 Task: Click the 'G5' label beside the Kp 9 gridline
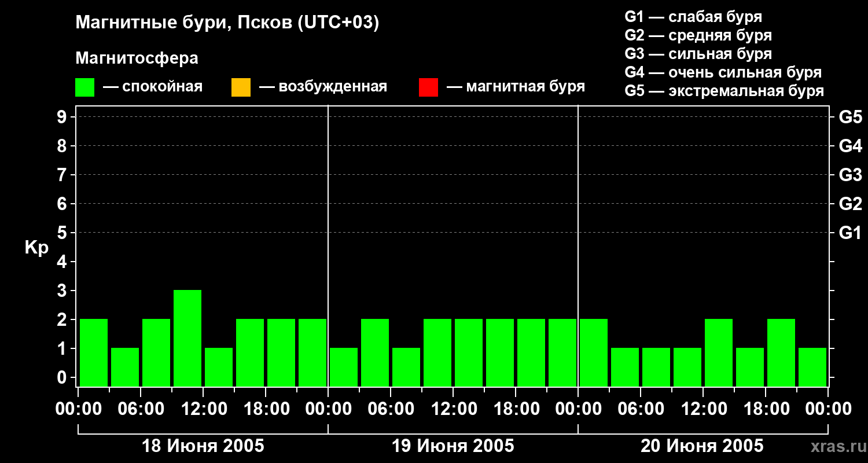[x=850, y=117]
